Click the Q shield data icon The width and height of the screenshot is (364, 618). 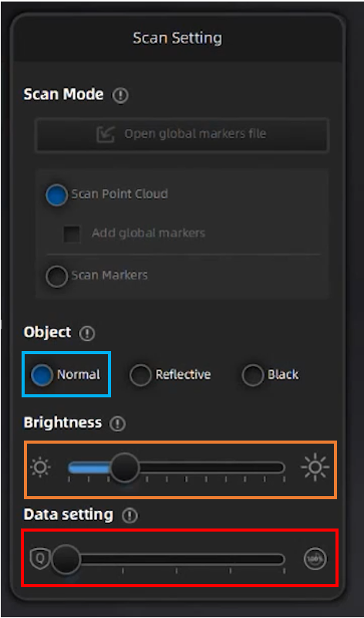tap(40, 559)
